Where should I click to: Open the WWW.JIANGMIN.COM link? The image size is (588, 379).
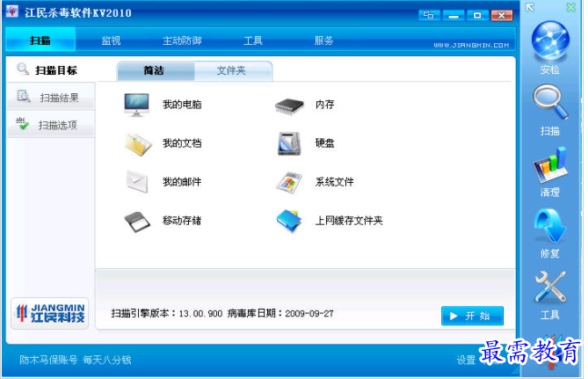pyautogui.click(x=471, y=45)
